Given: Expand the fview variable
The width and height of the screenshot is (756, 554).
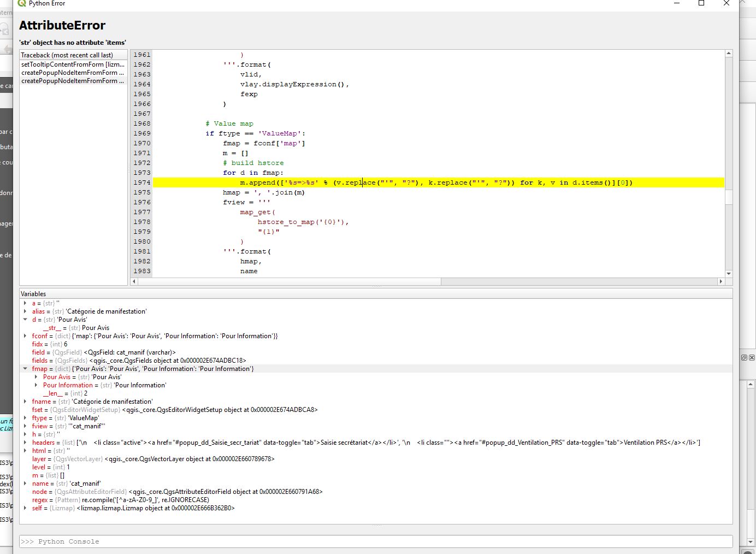Looking at the screenshot, I should pos(25,426).
